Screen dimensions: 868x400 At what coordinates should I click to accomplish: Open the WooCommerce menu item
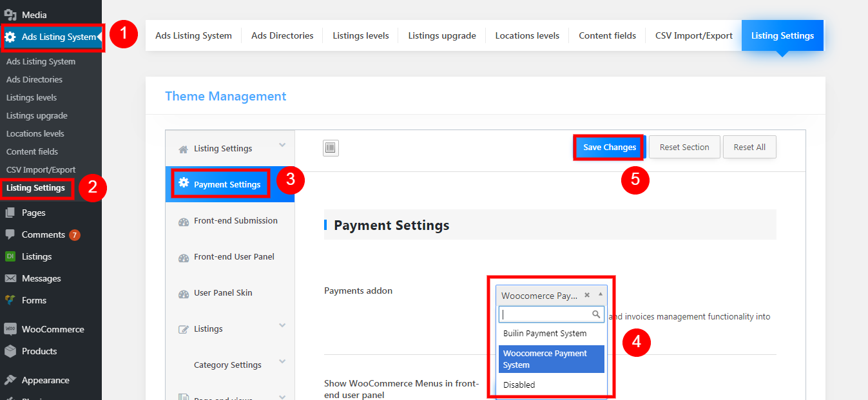tap(51, 329)
